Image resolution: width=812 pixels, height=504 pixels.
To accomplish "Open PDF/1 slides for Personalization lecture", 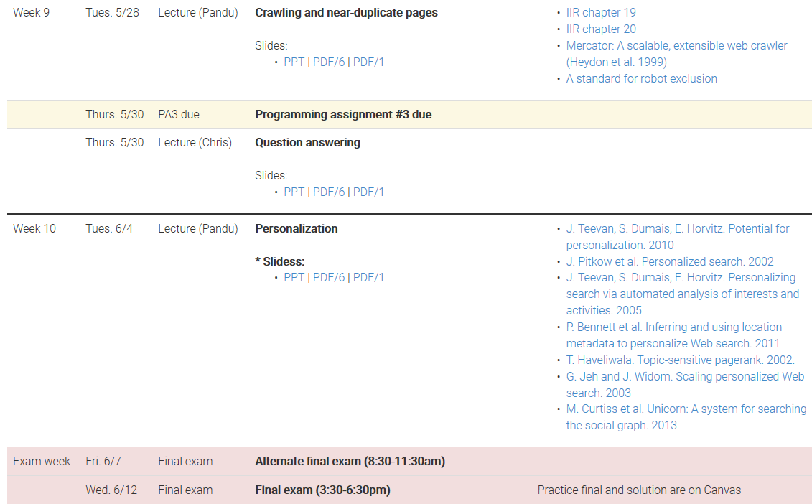I will point(369,278).
